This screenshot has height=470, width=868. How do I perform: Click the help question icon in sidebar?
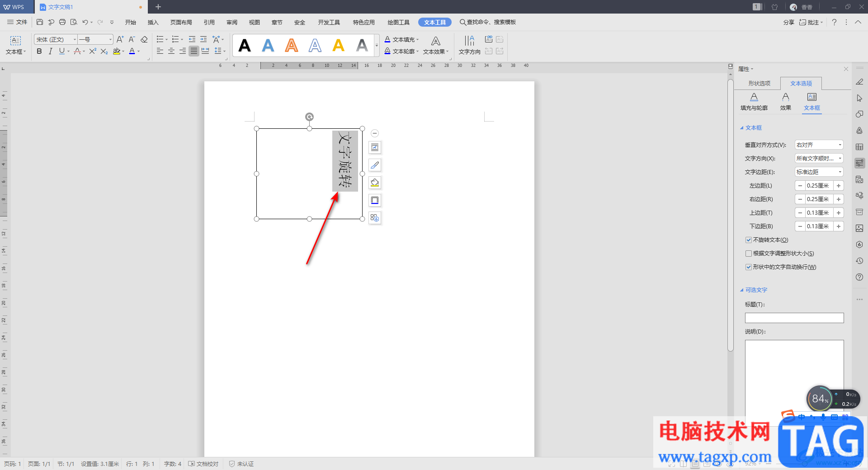pos(859,277)
